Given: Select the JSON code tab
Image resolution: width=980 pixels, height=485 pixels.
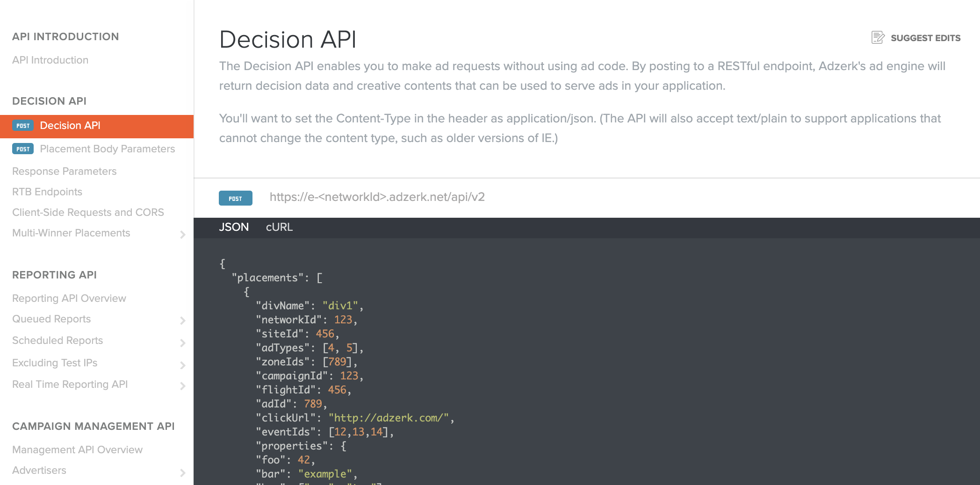Looking at the screenshot, I should click(x=234, y=227).
